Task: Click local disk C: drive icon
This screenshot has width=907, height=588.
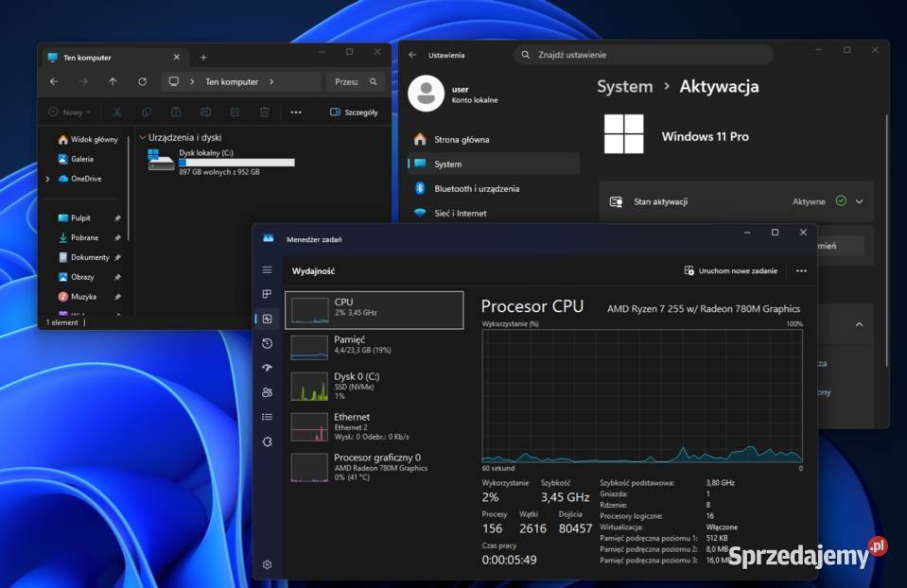Action: click(x=161, y=161)
